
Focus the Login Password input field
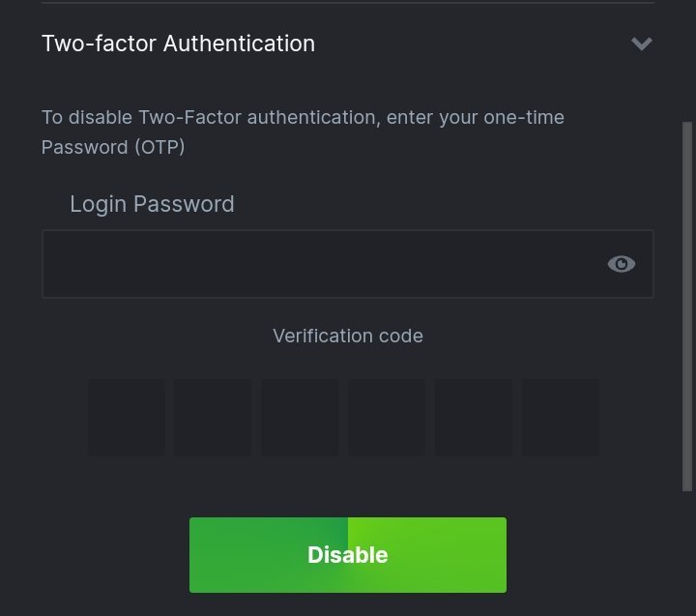coord(319,264)
